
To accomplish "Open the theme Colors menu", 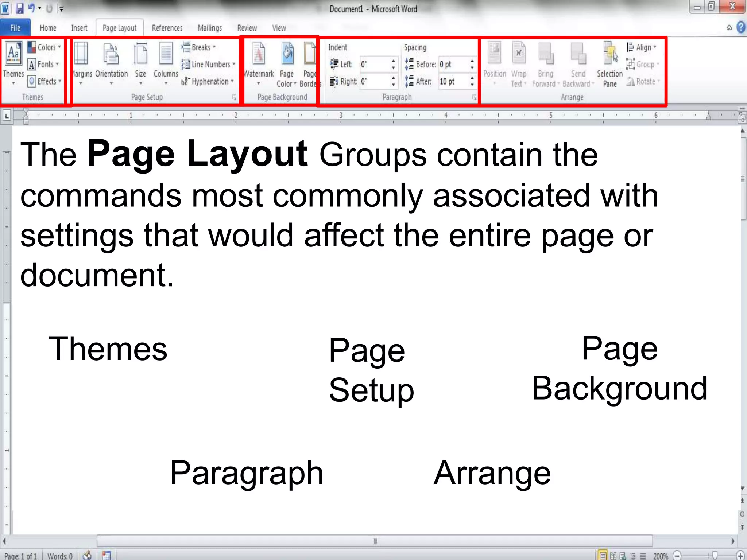I will pyautogui.click(x=44, y=47).
